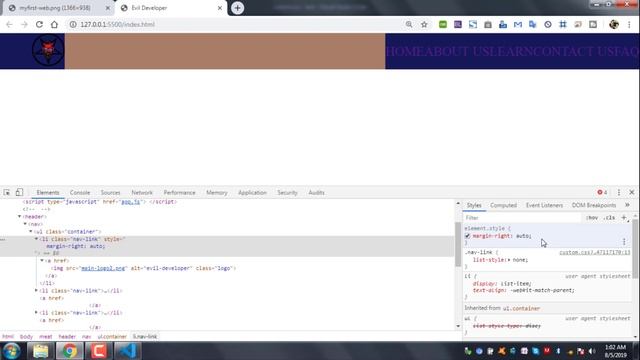Viewport: 640px width, 360px height.
Task: Uncheck the margin-right: auto property checkbox
Action: [x=467, y=236]
